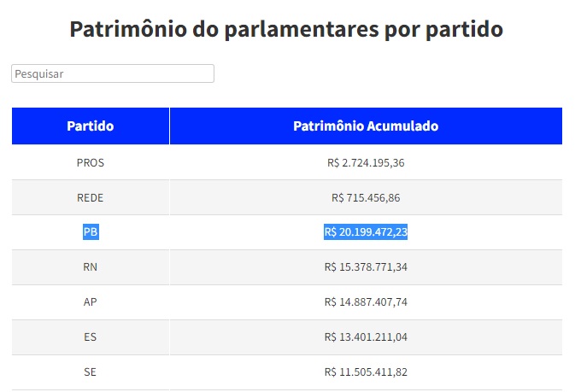Select the RN cell
Image resolution: width=581 pixels, height=392 pixels.
[91, 267]
